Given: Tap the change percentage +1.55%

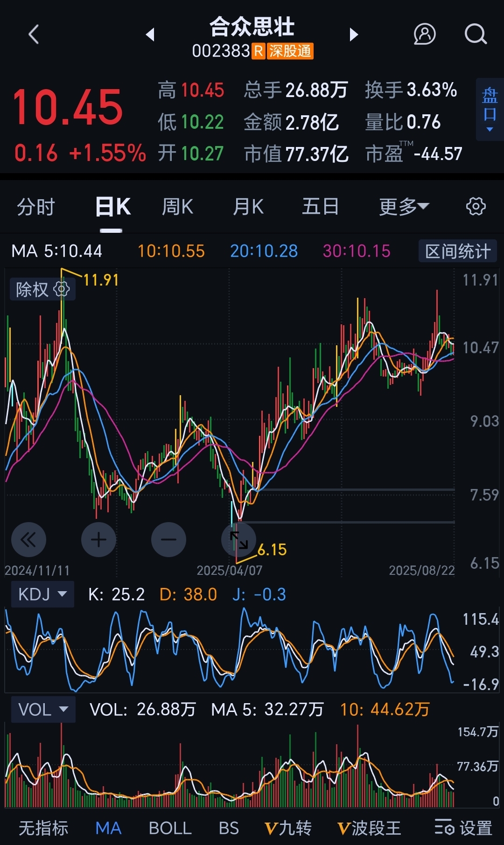Looking at the screenshot, I should point(108,153).
